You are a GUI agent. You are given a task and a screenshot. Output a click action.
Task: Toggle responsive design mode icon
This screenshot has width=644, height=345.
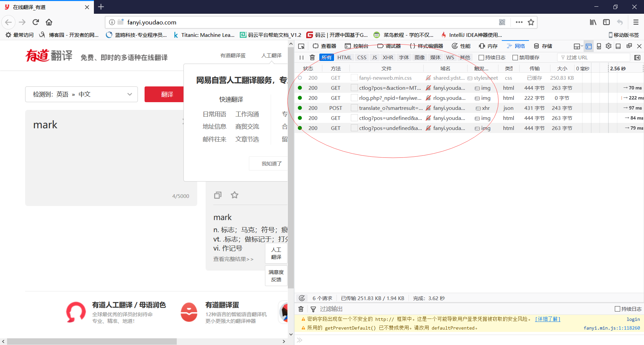[599, 46]
